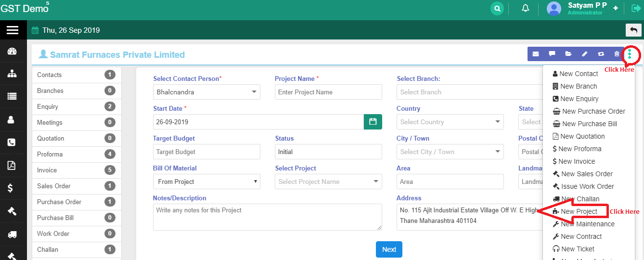This screenshot has height=260, width=644.
Task: Click the Project Name input field
Action: [x=328, y=92]
